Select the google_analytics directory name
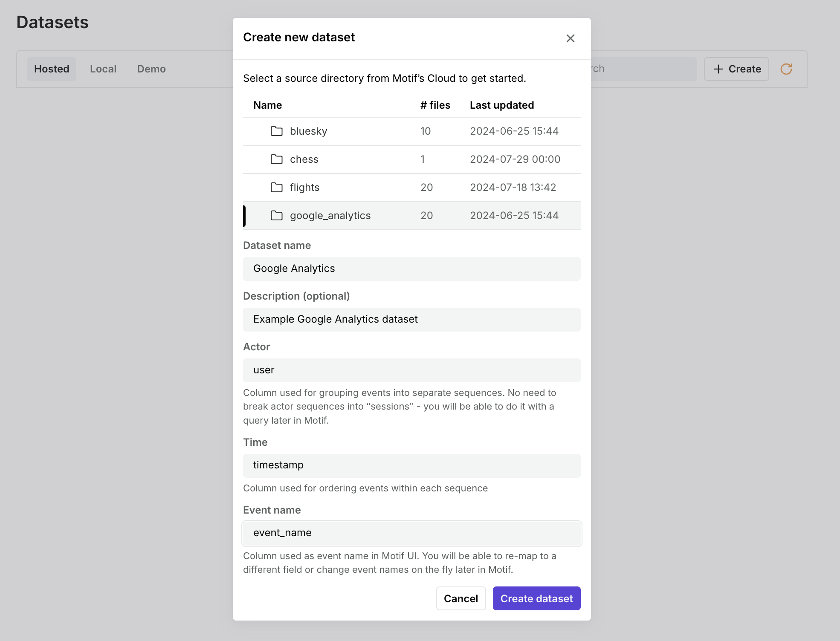Image resolution: width=840 pixels, height=641 pixels. [x=330, y=216]
